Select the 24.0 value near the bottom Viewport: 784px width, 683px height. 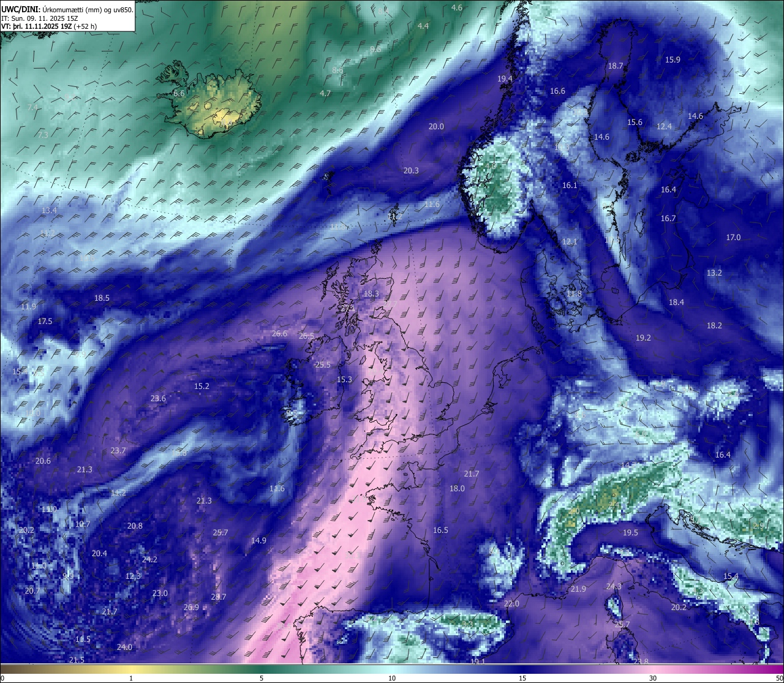(x=124, y=647)
